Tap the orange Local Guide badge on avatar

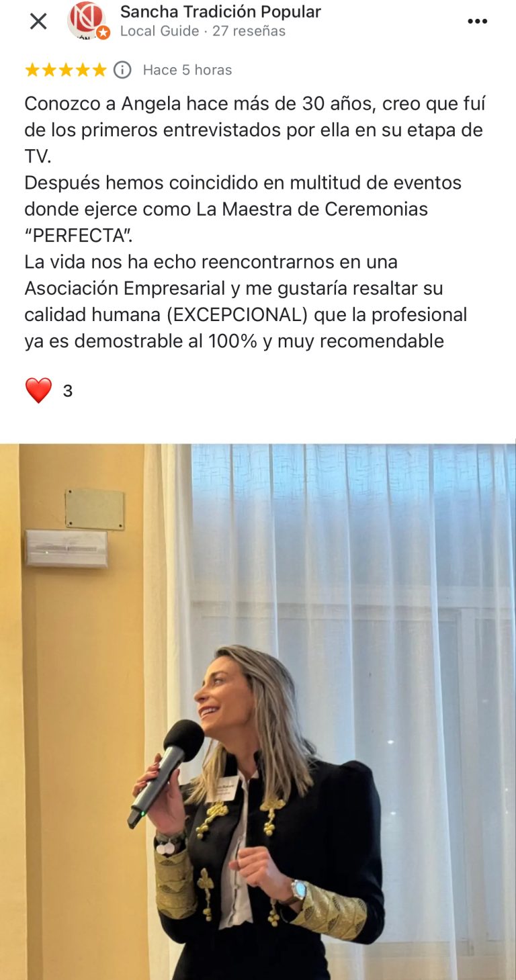point(103,33)
